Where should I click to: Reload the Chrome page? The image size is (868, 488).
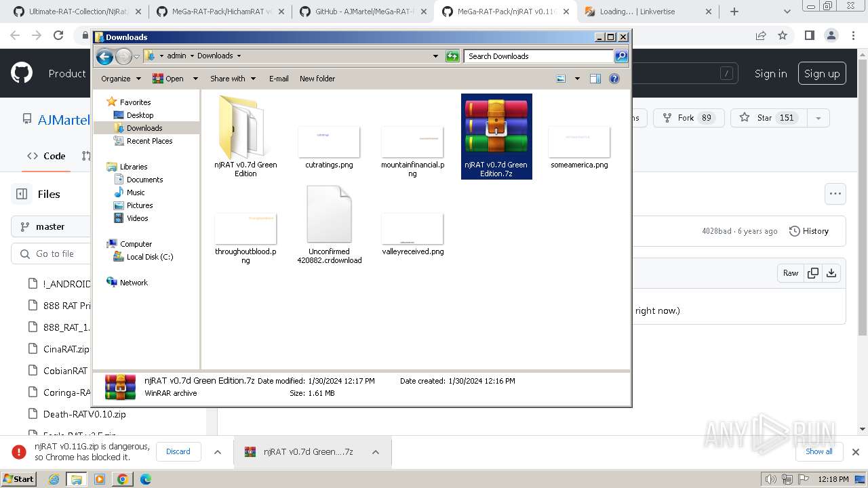tap(58, 35)
